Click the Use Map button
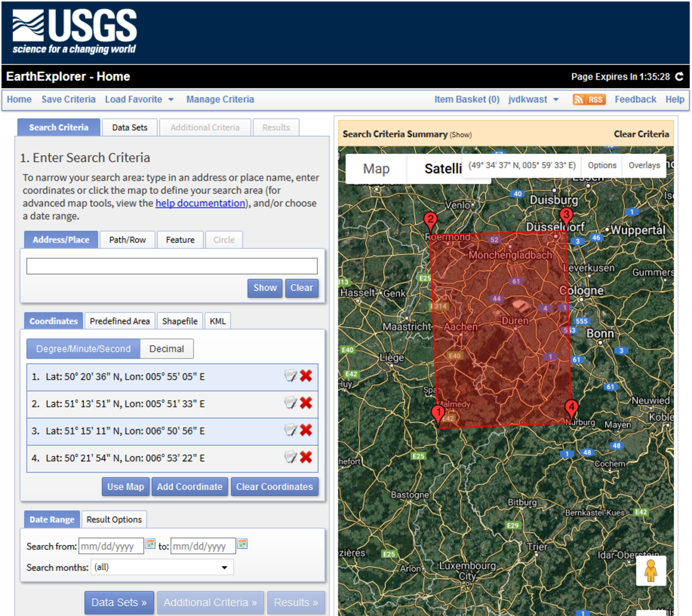The height and width of the screenshot is (616, 692). (x=125, y=486)
